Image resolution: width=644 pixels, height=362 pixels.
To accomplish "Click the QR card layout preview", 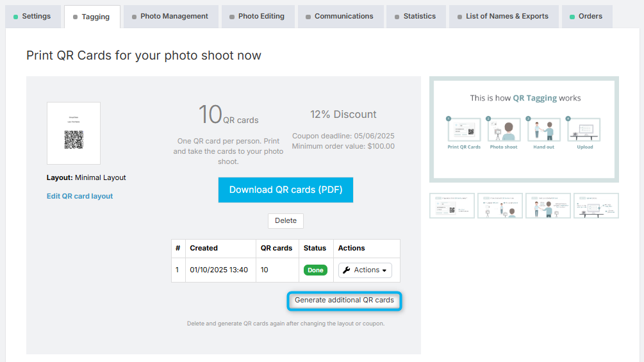I will [74, 133].
